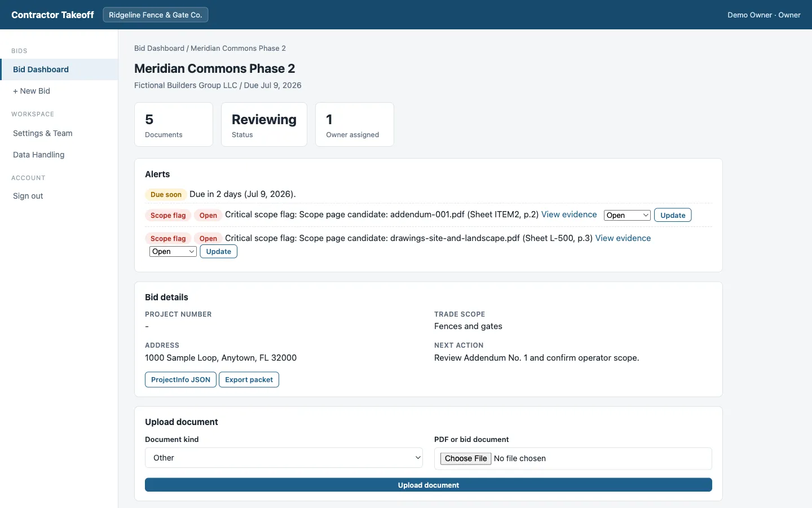Click the Open badge on the drawings-site-and-landscape.pdf alert
This screenshot has width=812, height=508.
(x=208, y=239)
